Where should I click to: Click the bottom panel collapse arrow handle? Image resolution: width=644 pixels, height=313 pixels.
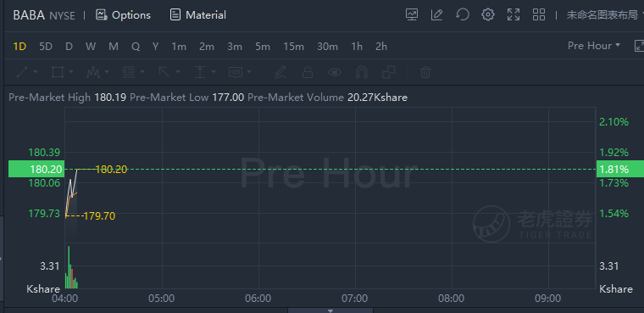point(330,310)
